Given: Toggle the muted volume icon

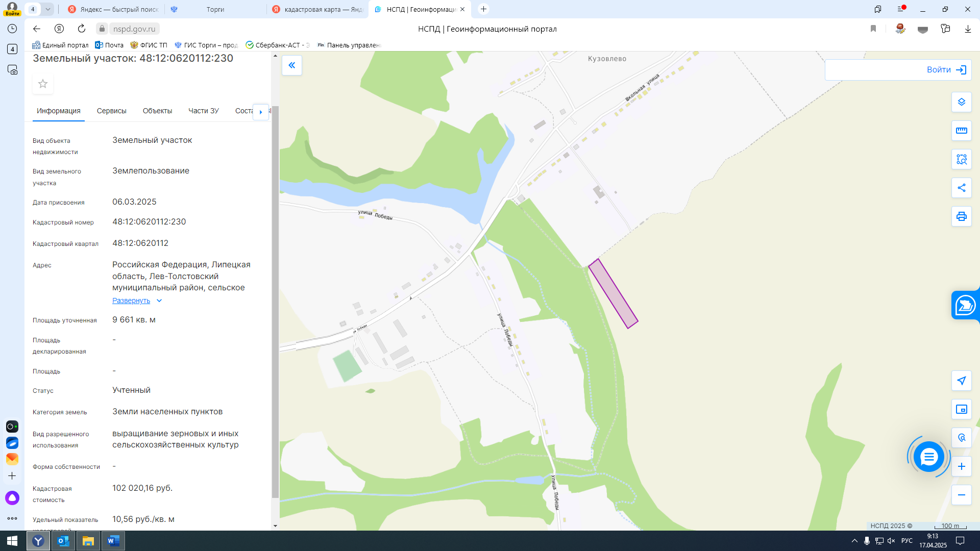Looking at the screenshot, I should click(891, 541).
